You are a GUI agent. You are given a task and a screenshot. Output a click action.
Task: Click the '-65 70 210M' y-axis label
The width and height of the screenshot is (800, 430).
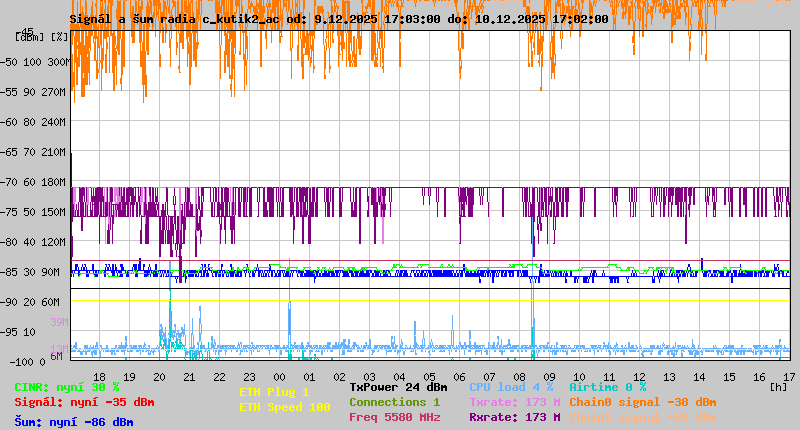click(x=33, y=152)
